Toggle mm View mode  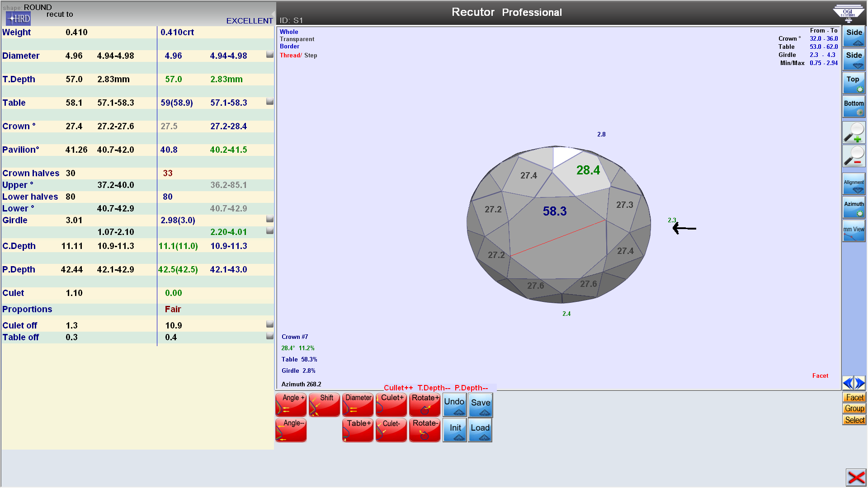tap(854, 231)
